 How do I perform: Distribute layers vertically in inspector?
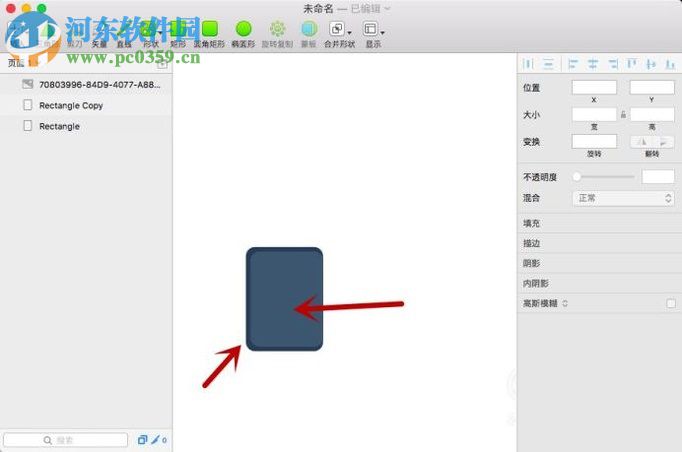[548, 64]
